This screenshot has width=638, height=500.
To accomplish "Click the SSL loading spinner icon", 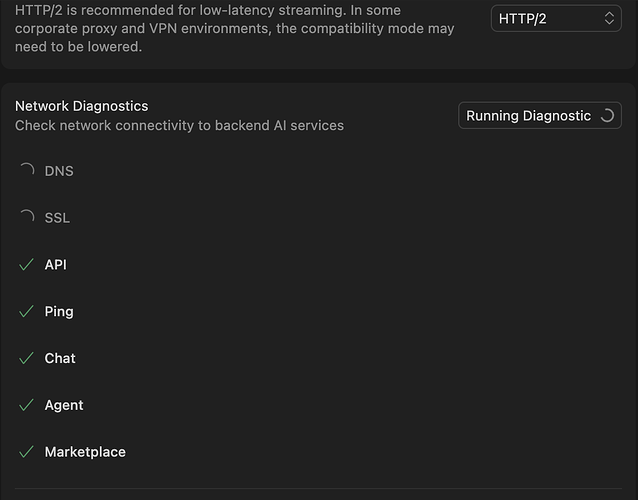I will (x=27, y=218).
